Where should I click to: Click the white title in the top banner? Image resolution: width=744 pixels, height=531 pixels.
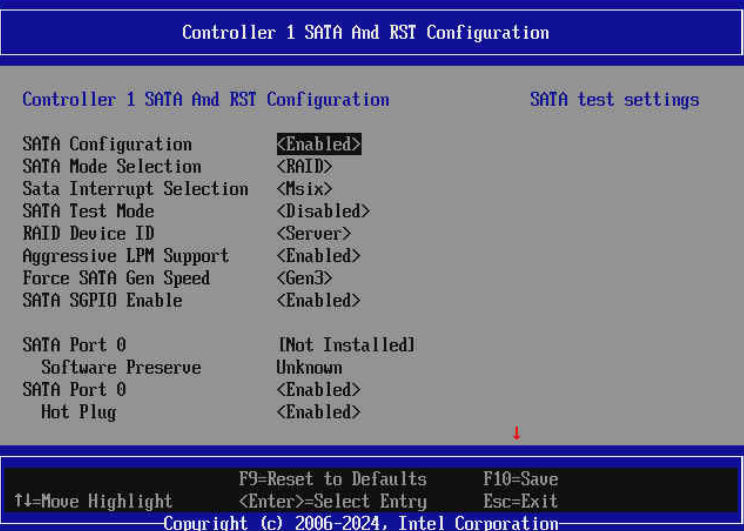(x=365, y=33)
